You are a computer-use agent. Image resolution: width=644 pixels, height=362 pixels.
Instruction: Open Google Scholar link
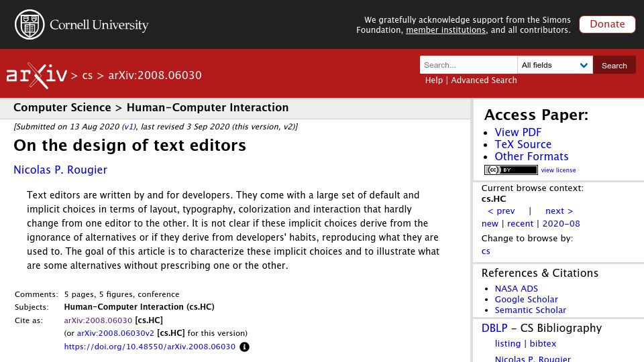tap(526, 299)
